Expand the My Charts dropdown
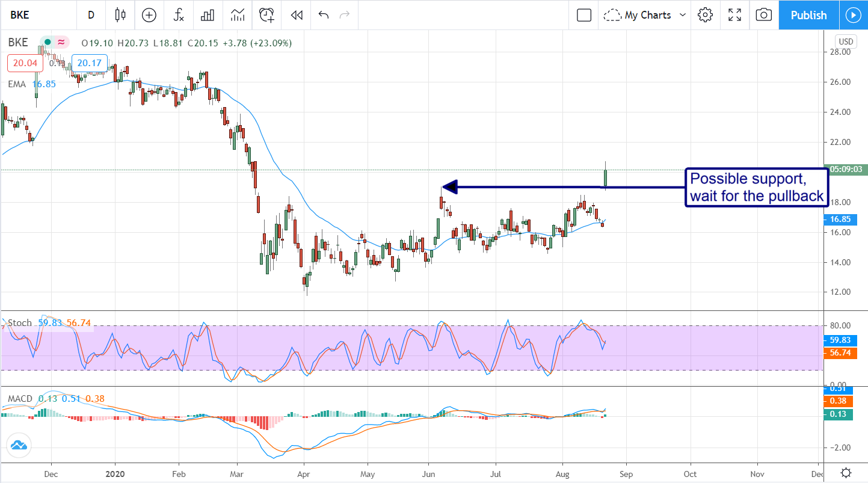The width and height of the screenshot is (868, 483). (x=645, y=15)
